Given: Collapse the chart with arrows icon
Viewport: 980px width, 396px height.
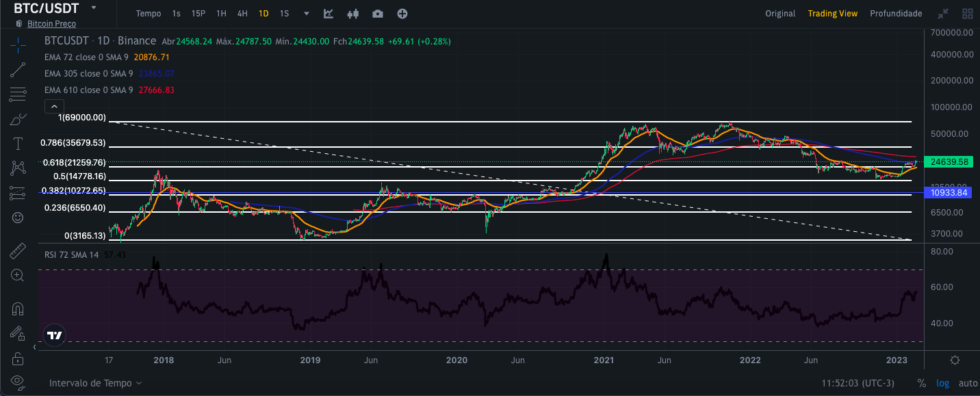Looking at the screenshot, I should click(x=943, y=14).
